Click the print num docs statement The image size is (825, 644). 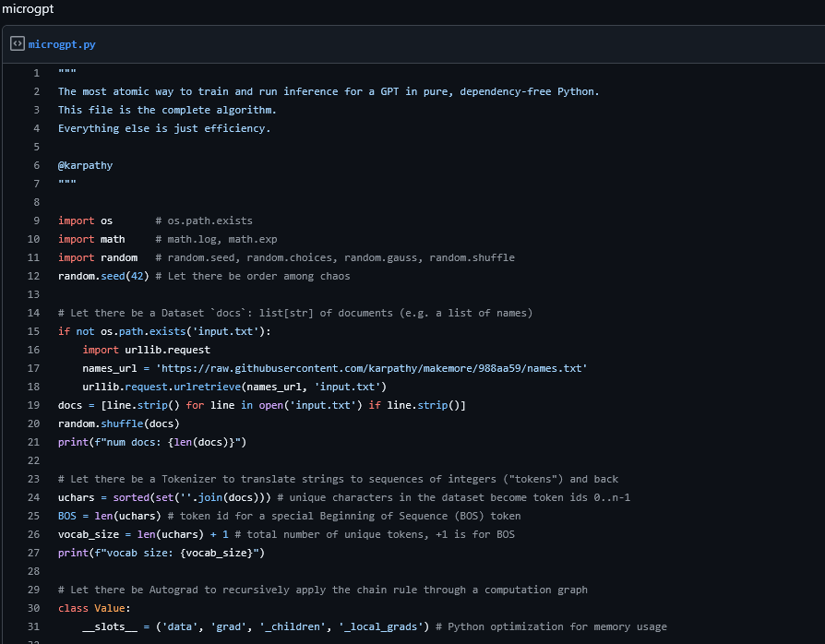152,442
